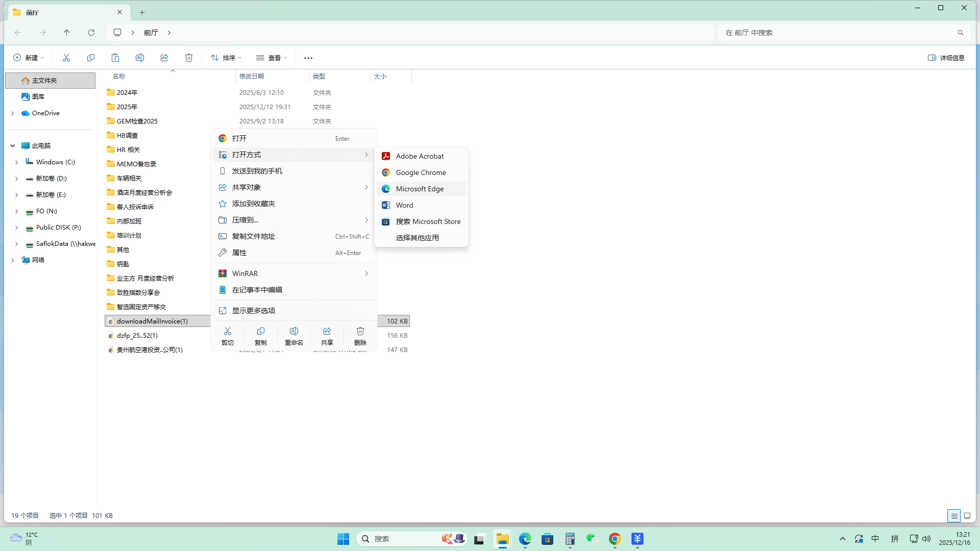Switch to large icons view in status bar
The image size is (980, 551).
967,516
